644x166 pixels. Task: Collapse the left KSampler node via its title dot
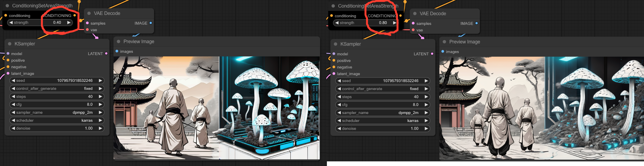pos(10,44)
